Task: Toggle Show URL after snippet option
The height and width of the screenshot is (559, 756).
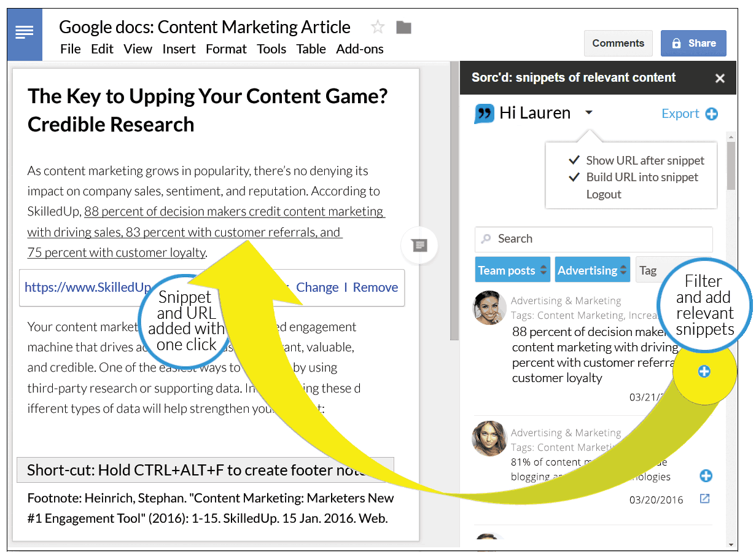Action: [x=638, y=160]
